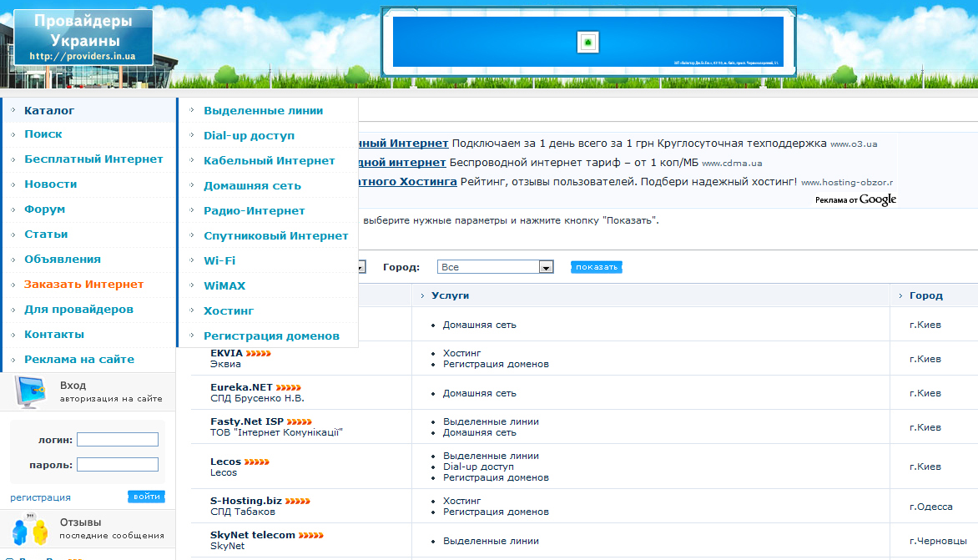Image resolution: width=978 pixels, height=560 pixels.
Task: Choose Dial-up доступ from the submenu
Action: click(249, 135)
